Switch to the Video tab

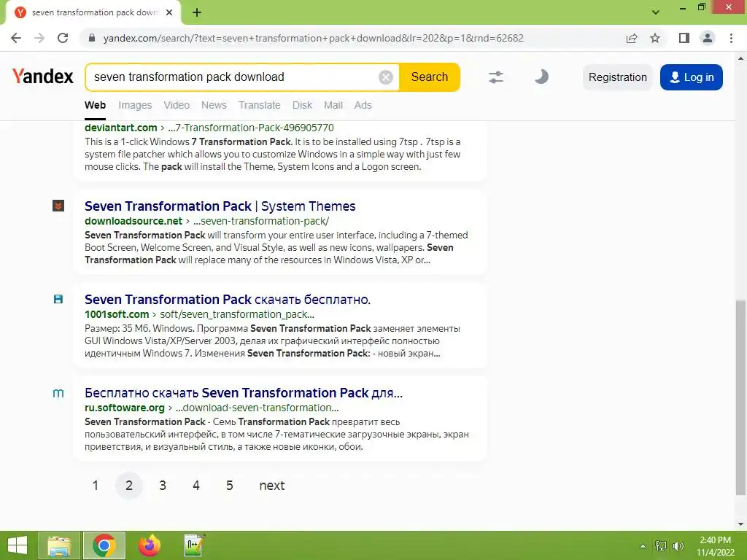177,105
